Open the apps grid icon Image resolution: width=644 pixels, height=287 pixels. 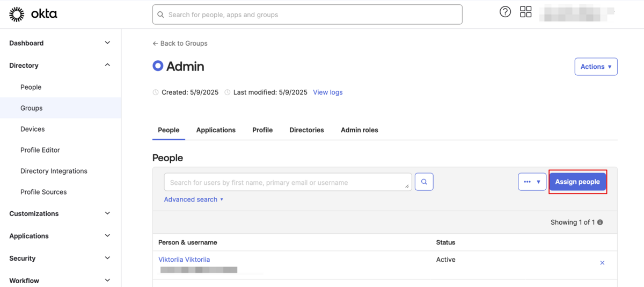coord(526,12)
